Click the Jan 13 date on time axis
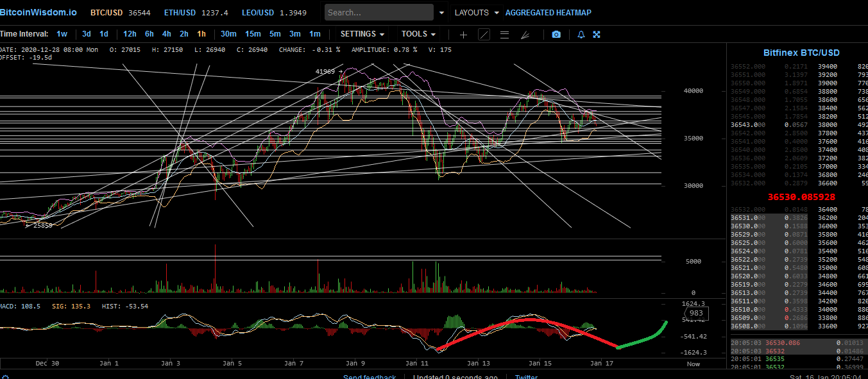This screenshot has height=379, width=868. coord(479,364)
